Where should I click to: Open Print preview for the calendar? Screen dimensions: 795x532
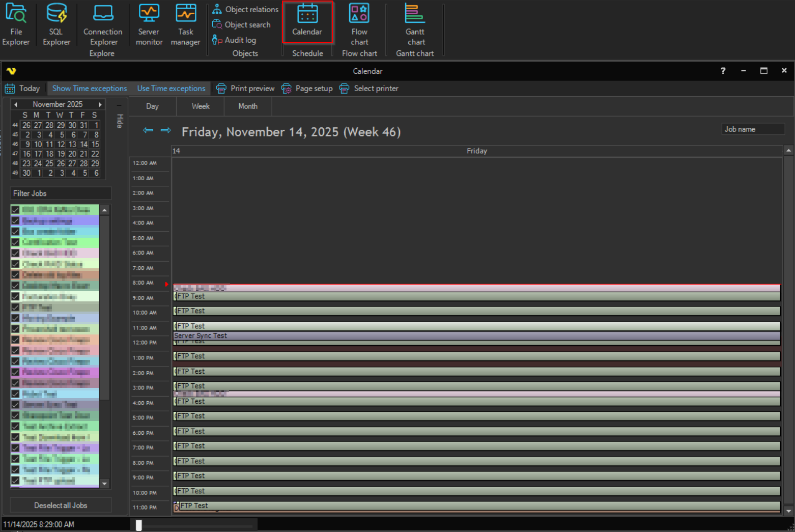coord(245,89)
